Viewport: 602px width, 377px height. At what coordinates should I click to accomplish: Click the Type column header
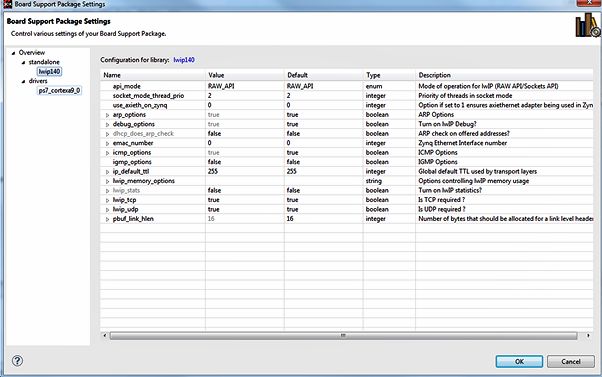tap(389, 75)
